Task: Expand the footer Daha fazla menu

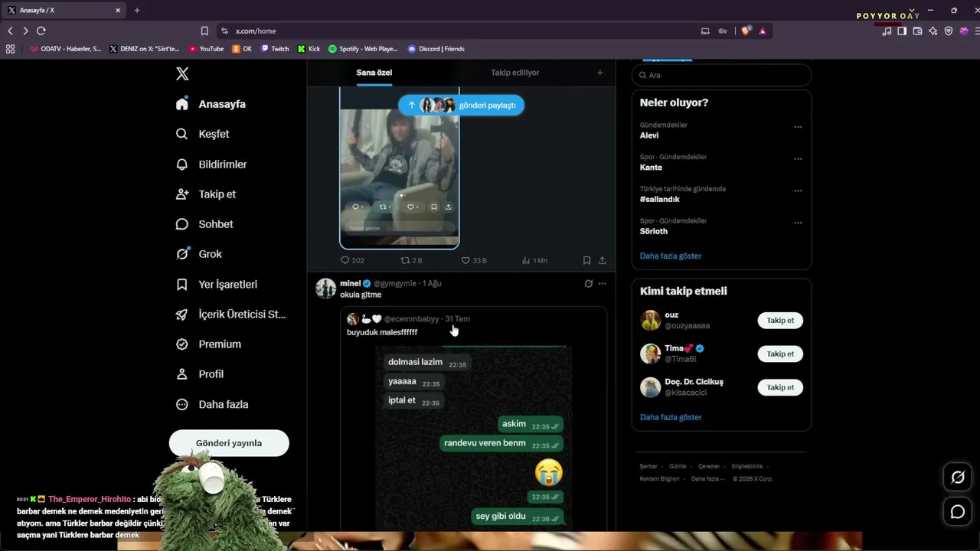Action: (707, 479)
